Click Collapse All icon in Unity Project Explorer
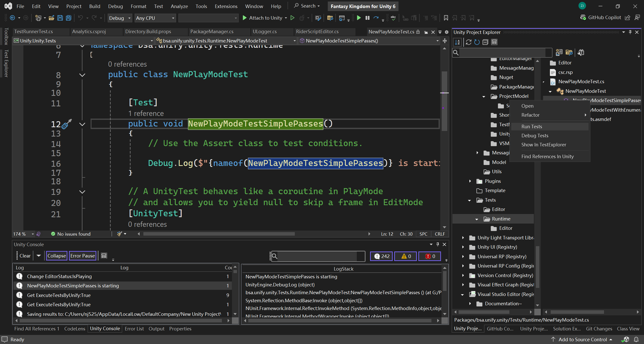 point(485,42)
